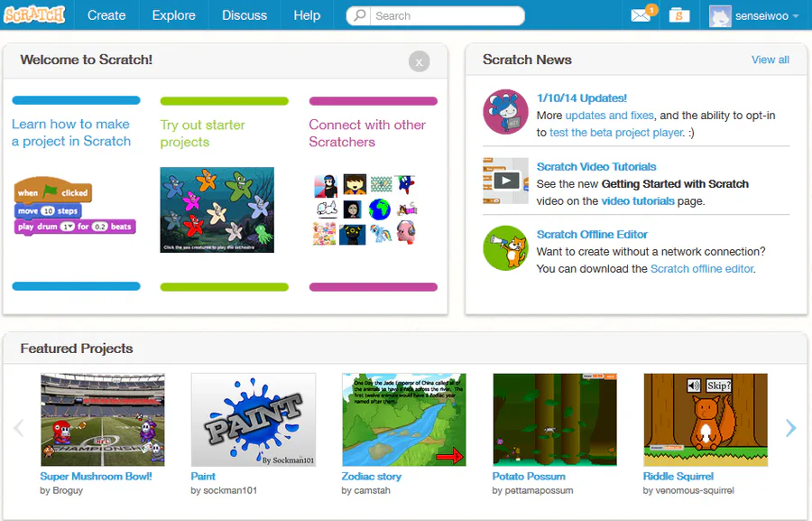Click the Zodiac story title
Image resolution: width=812 pixels, height=521 pixels.
point(372,476)
